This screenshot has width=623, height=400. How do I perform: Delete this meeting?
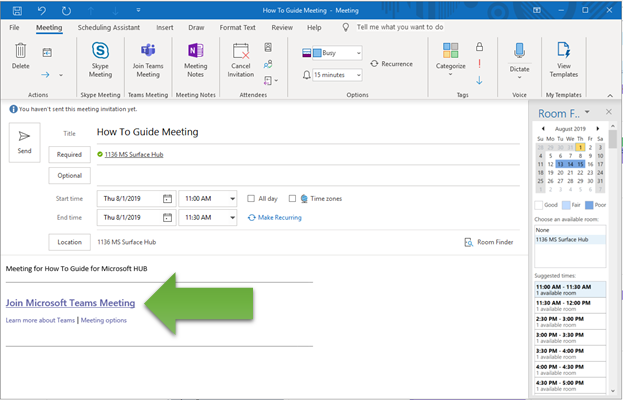click(x=21, y=56)
